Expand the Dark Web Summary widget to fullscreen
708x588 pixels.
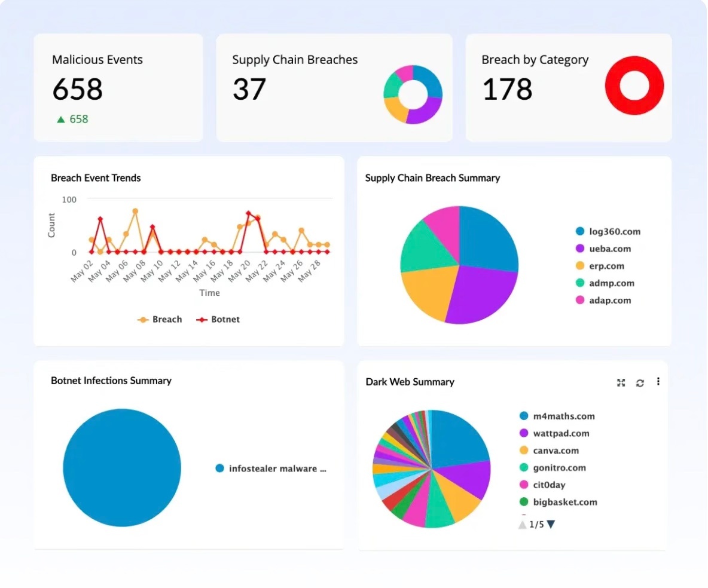(621, 382)
